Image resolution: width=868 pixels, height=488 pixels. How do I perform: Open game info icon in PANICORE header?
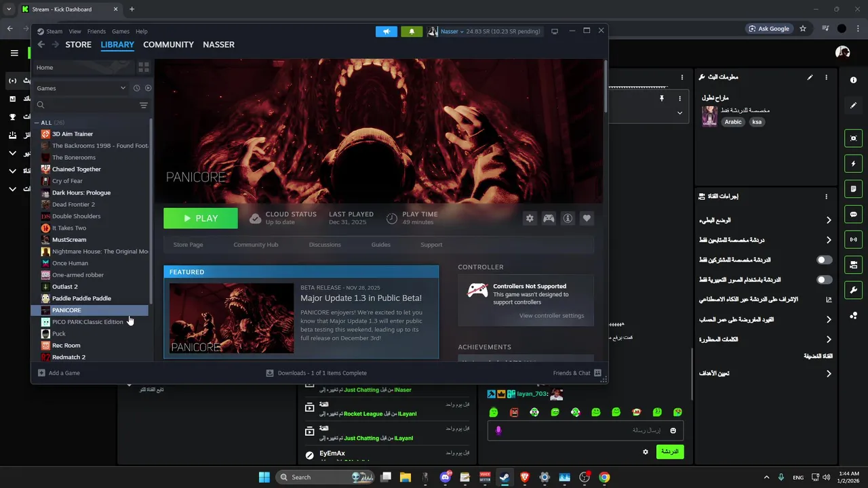point(568,218)
